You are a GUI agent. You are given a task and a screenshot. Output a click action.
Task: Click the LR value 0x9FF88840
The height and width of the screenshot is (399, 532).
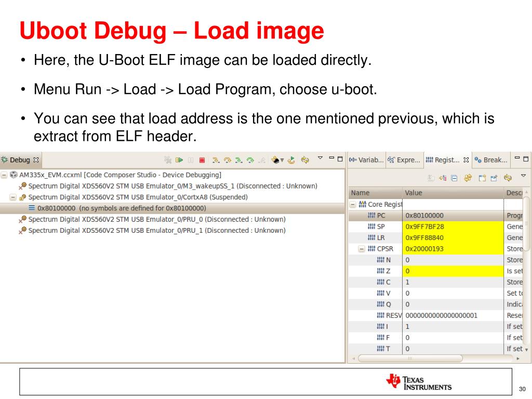tap(453, 238)
